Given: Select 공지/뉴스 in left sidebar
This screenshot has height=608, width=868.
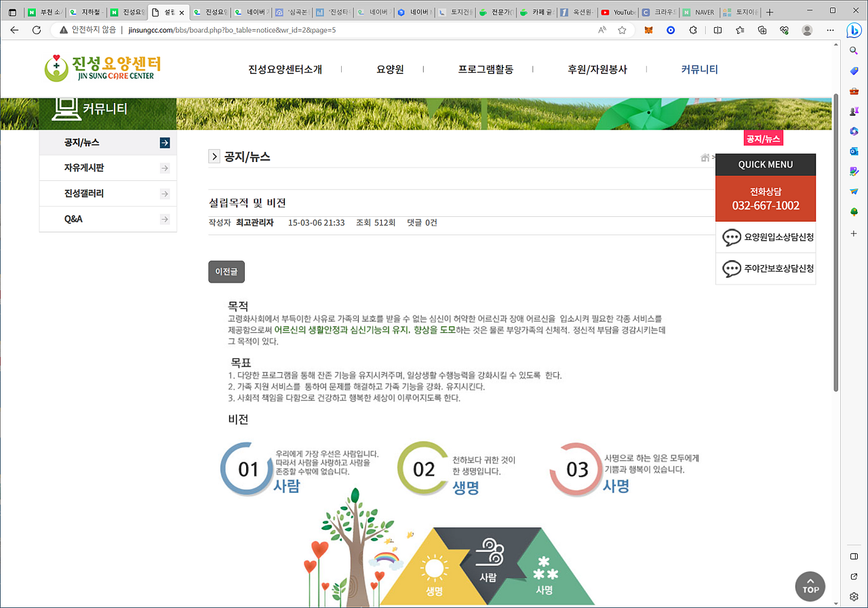Looking at the screenshot, I should [x=108, y=142].
